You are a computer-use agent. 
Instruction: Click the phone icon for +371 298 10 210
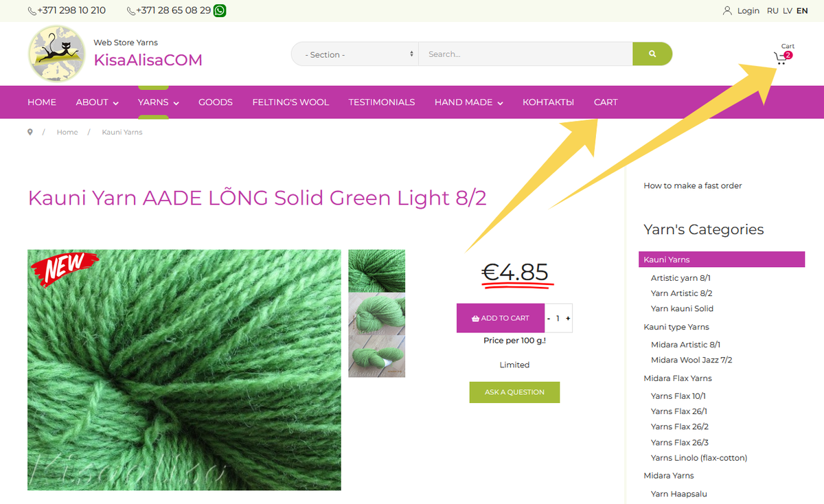(x=32, y=11)
